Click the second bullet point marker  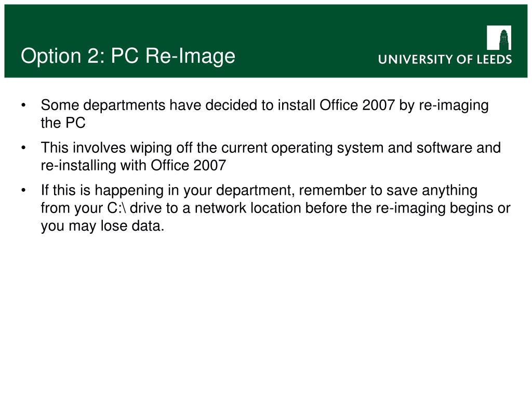pyautogui.click(x=23, y=148)
